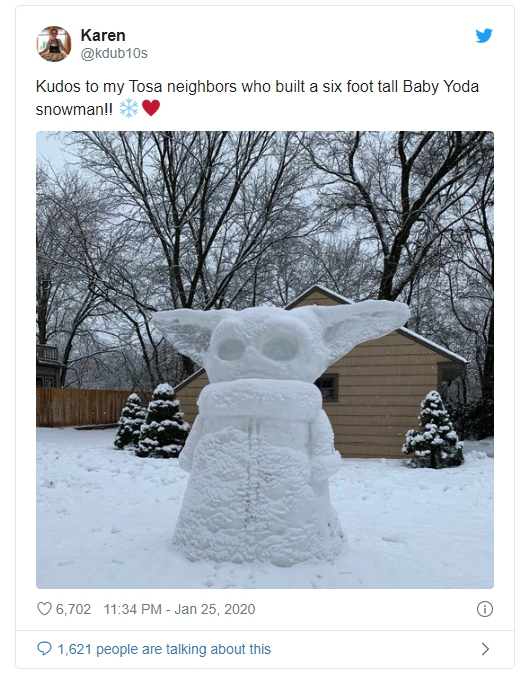Click the speech bubble reply icon

44,648
